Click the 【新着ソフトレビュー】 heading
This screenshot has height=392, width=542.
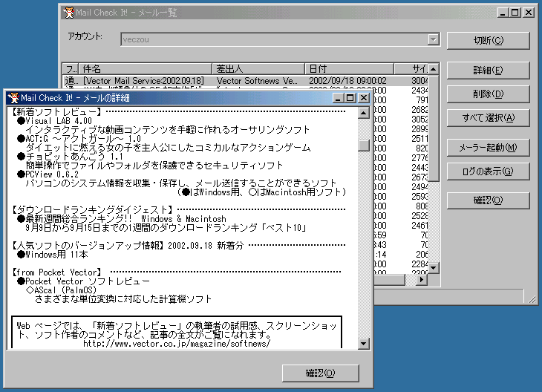(x=56, y=111)
